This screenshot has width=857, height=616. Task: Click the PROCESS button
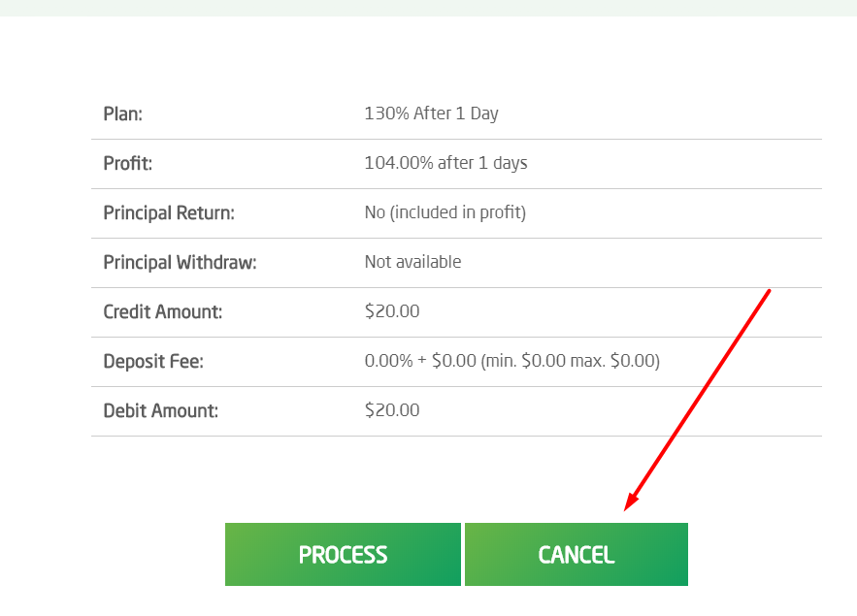(x=343, y=555)
